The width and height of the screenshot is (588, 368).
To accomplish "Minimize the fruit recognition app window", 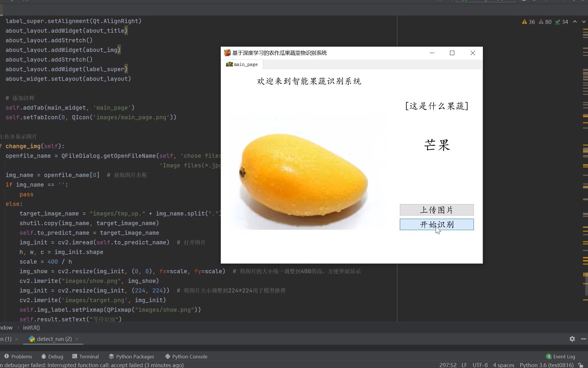I will [432, 53].
